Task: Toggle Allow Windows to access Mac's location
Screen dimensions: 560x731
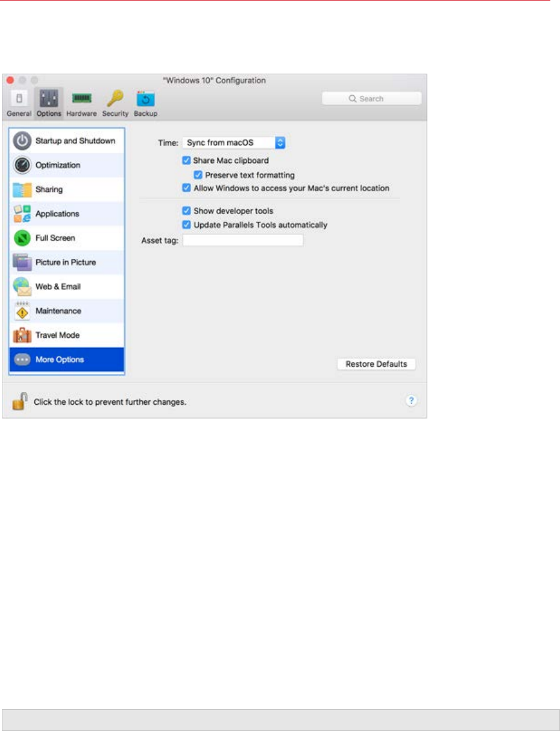Action: click(186, 188)
